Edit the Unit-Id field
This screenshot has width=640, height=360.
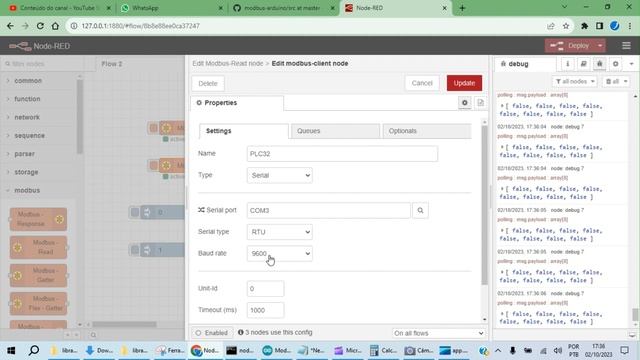(x=265, y=289)
